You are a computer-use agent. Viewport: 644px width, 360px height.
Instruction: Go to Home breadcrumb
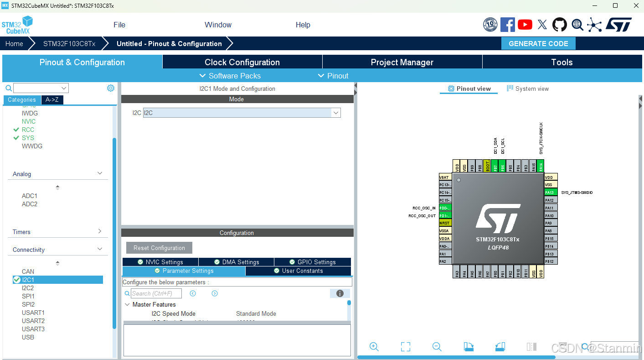(14, 43)
